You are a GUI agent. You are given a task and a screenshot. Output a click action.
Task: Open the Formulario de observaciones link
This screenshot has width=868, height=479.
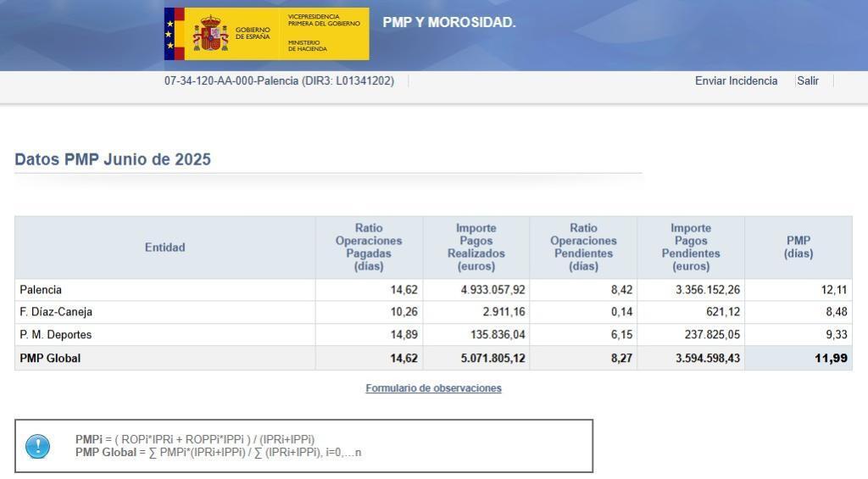click(433, 388)
